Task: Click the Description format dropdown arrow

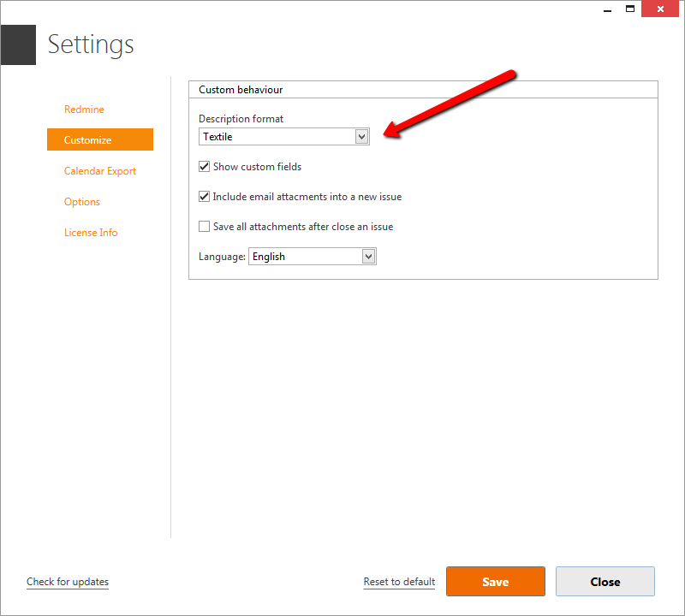Action: pos(361,137)
